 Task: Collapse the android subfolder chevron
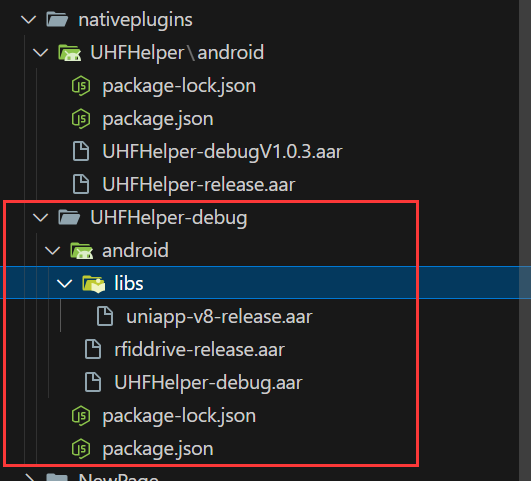(x=52, y=251)
